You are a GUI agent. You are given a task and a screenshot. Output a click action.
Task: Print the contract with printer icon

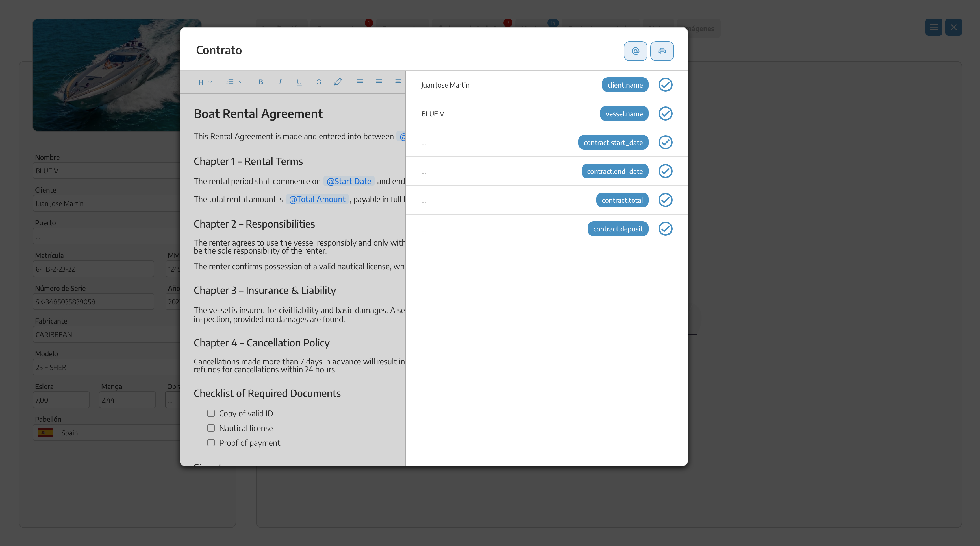(x=662, y=51)
